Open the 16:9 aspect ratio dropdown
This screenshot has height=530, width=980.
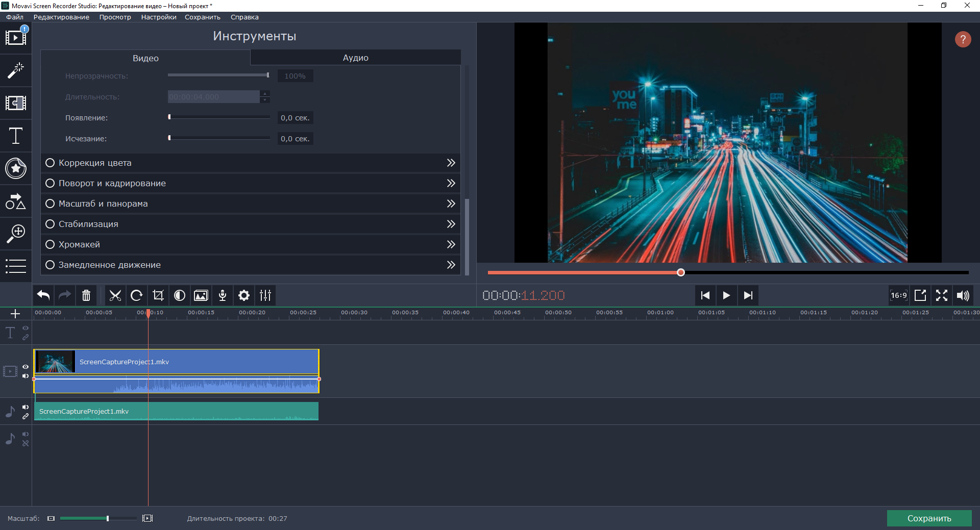click(898, 295)
